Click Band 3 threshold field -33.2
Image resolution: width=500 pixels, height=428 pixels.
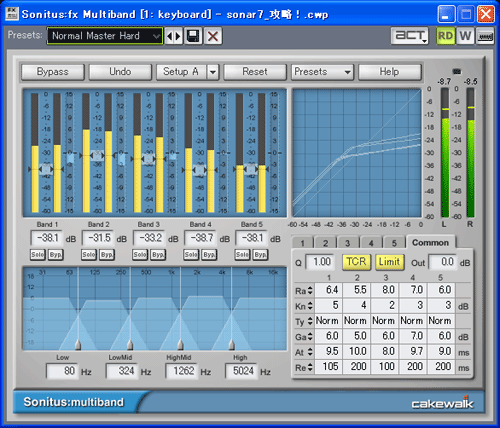click(149, 238)
